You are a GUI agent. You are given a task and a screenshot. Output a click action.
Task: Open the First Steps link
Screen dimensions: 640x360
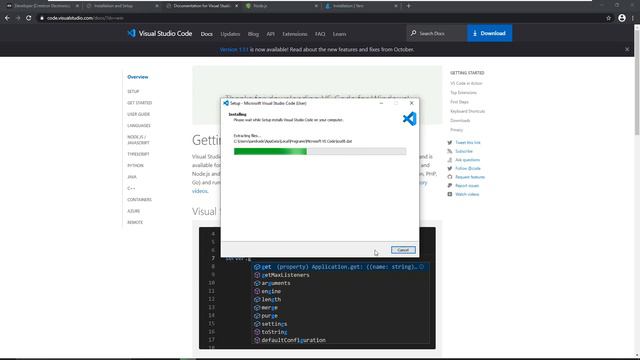pyautogui.click(x=459, y=102)
